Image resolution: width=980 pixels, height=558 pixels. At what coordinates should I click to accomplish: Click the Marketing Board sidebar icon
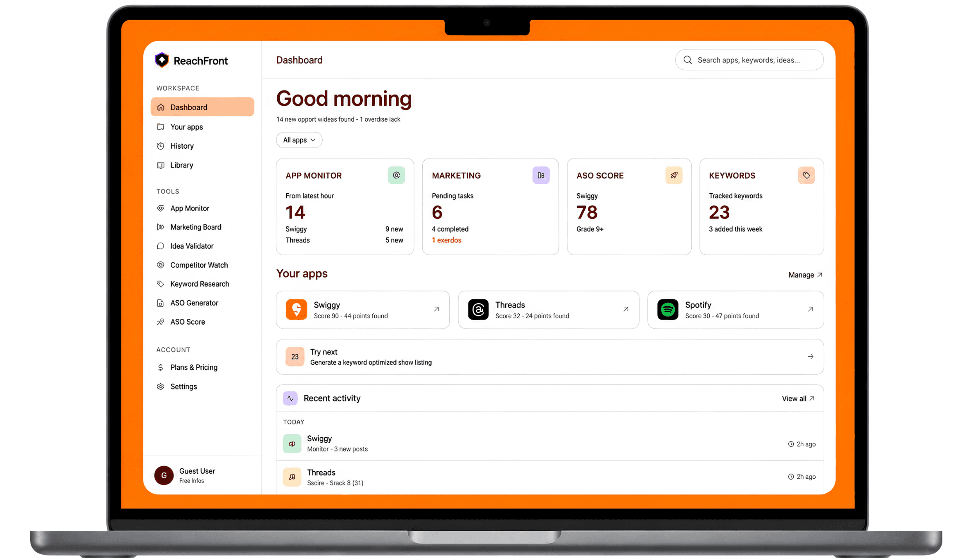coord(161,227)
